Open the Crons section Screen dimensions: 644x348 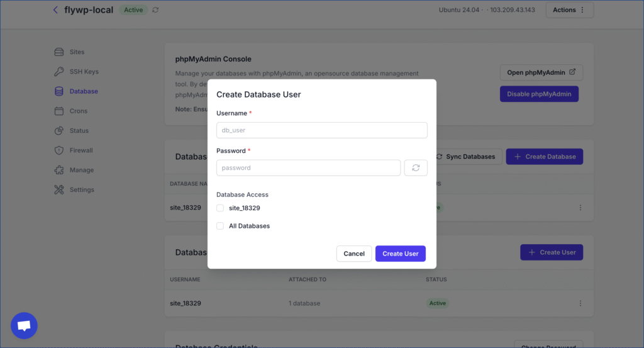[x=78, y=111]
